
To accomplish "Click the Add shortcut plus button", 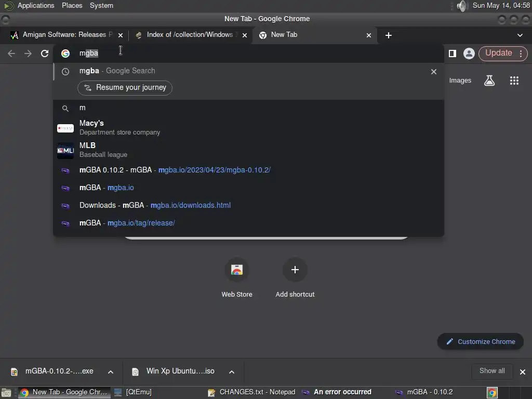I will pyautogui.click(x=295, y=270).
